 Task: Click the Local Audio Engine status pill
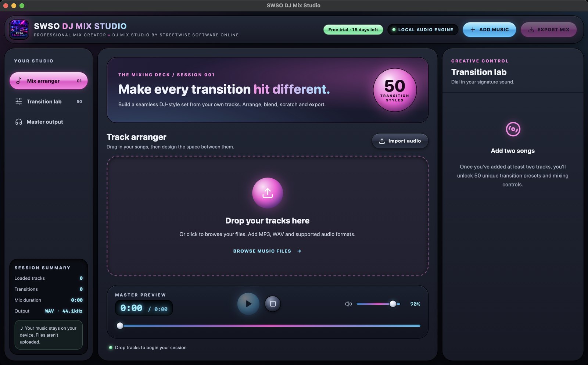[x=423, y=30]
